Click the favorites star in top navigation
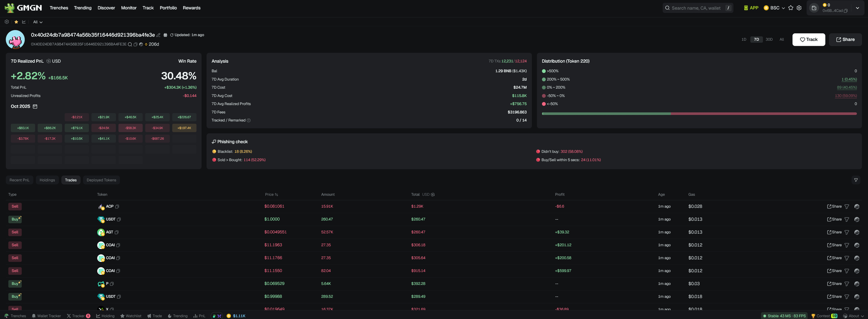The width and height of the screenshot is (868, 319). (x=790, y=8)
